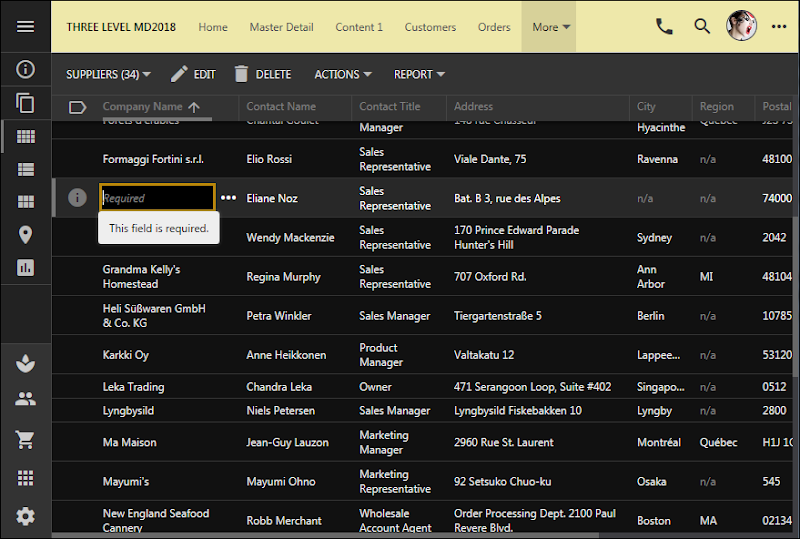Click the info icon on editing row
The height and width of the screenshot is (539, 800).
[x=77, y=198]
